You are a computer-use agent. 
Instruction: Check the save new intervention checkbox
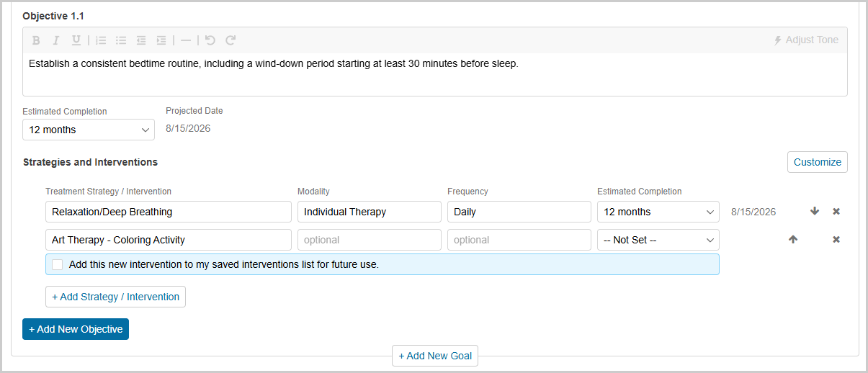pos(58,264)
